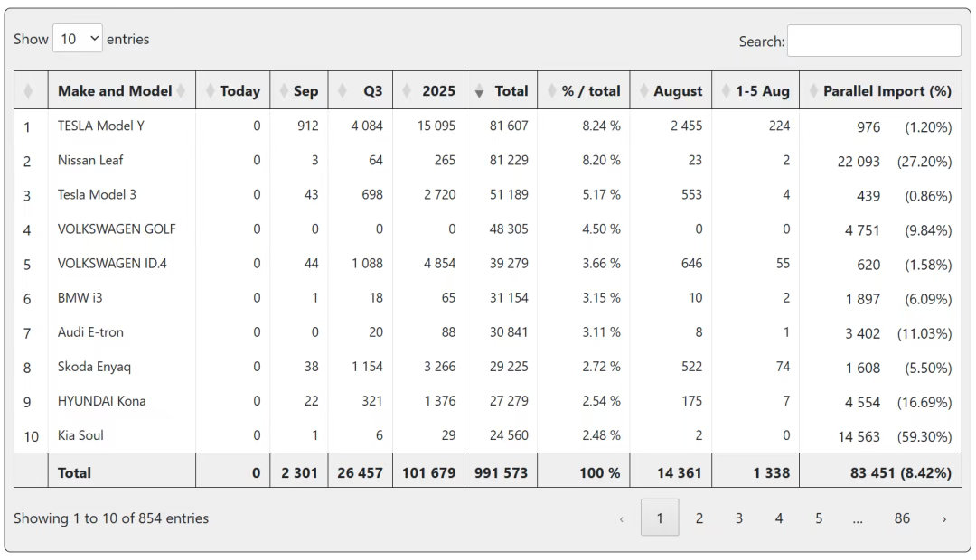Go to pagination page 1
Screen dimensions: 976x560
(660, 518)
